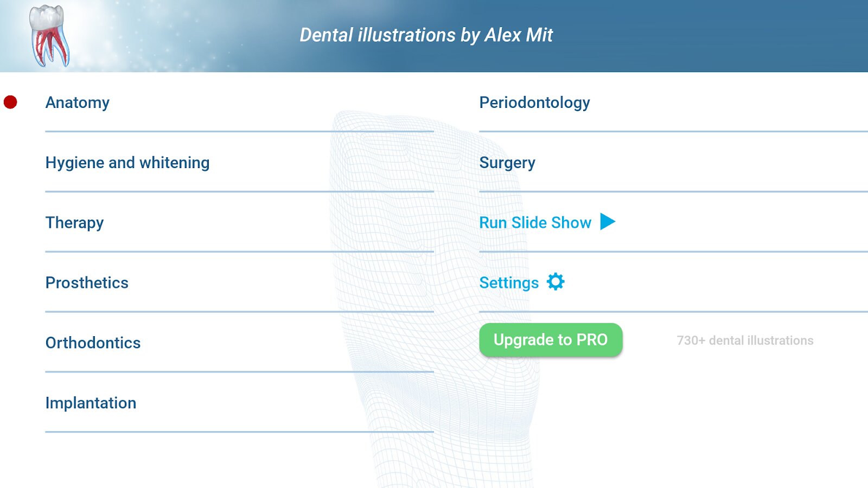This screenshot has height=488, width=868.
Task: Click the Settings gear icon
Action: [x=556, y=282]
